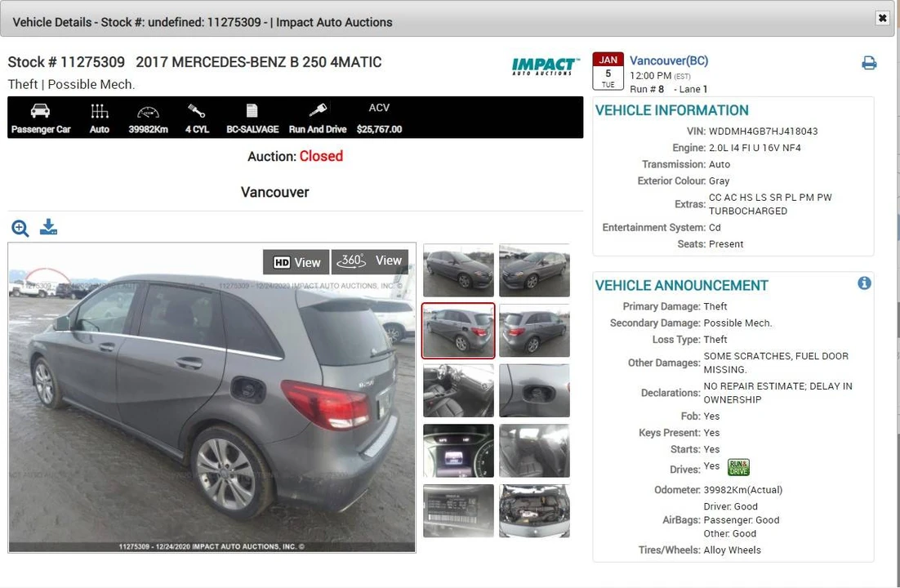Screen dimensions: 900x588
Task: Open the Vancouver(BC) branch link
Action: point(669,61)
